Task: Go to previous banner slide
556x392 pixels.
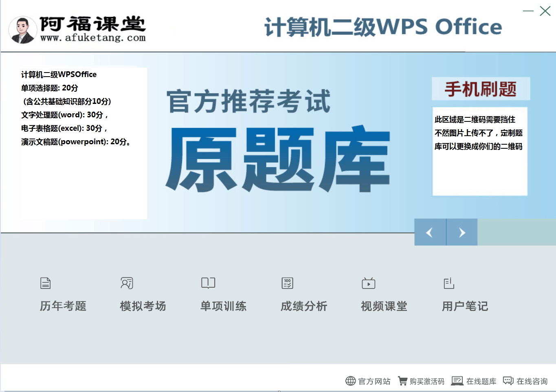Action: [430, 232]
